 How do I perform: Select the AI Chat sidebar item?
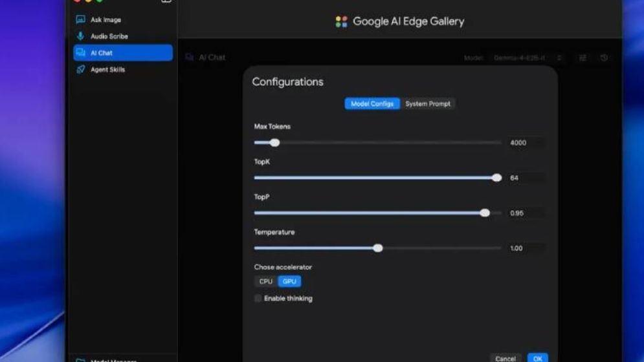123,53
